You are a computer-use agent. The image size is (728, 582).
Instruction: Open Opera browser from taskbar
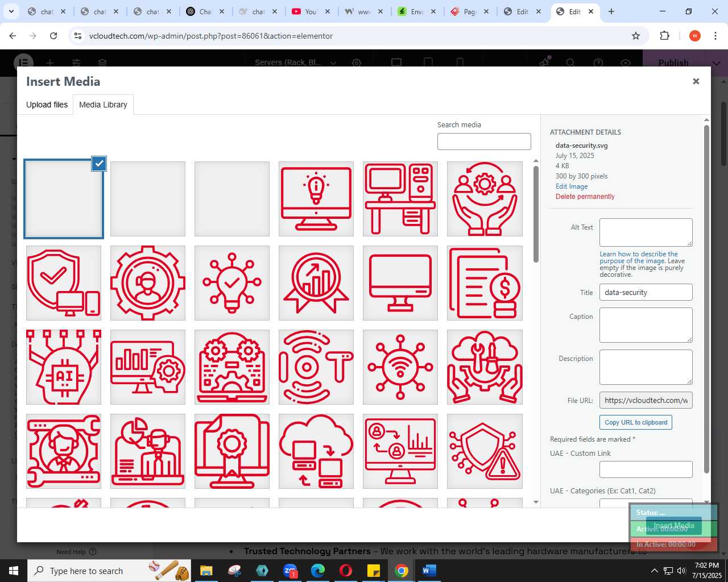346,571
